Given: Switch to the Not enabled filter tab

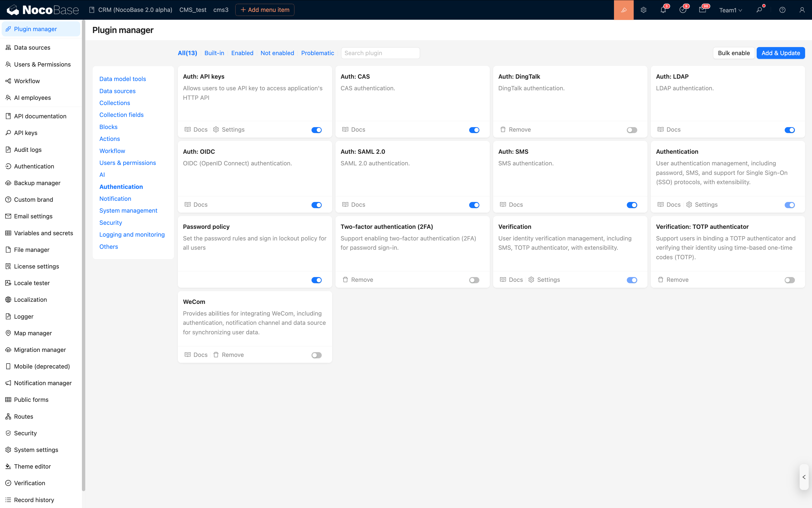Looking at the screenshot, I should click(277, 53).
